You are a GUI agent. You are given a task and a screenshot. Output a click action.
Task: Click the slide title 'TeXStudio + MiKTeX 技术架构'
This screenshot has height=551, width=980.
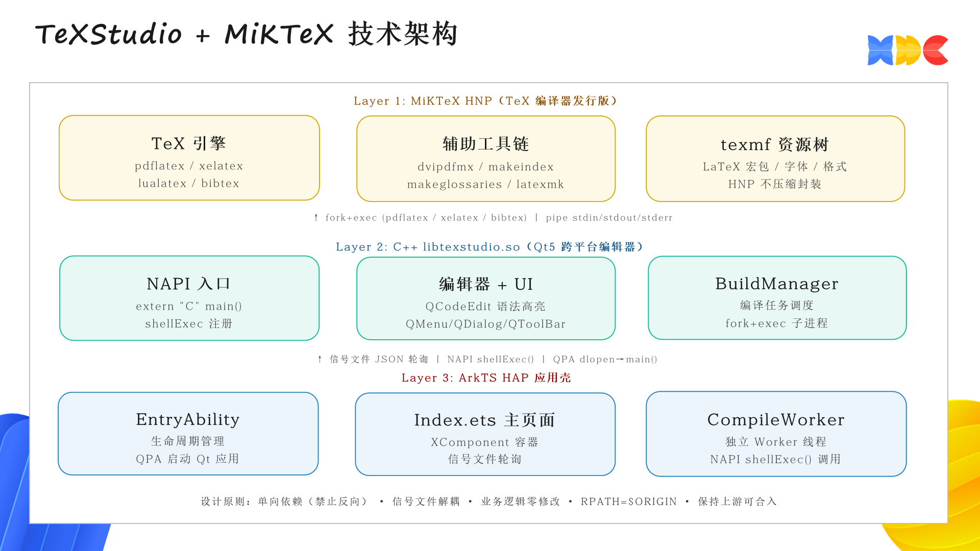[246, 34]
